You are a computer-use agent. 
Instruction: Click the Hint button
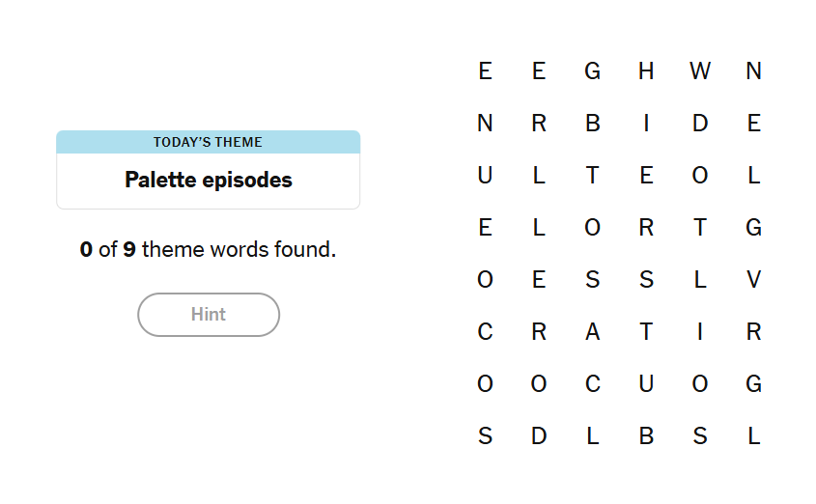209,315
